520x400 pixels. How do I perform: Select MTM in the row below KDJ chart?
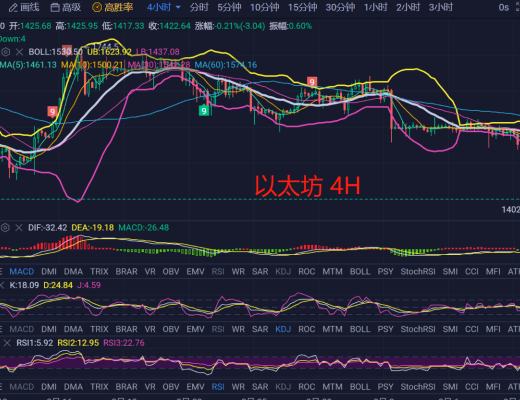point(332,329)
